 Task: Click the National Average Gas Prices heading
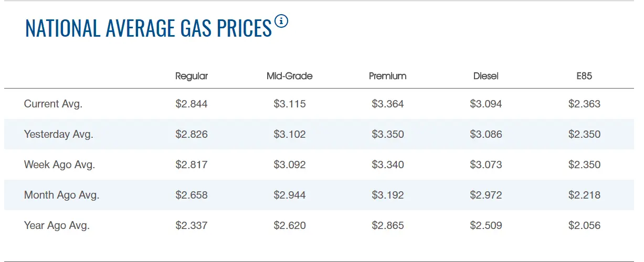click(149, 28)
